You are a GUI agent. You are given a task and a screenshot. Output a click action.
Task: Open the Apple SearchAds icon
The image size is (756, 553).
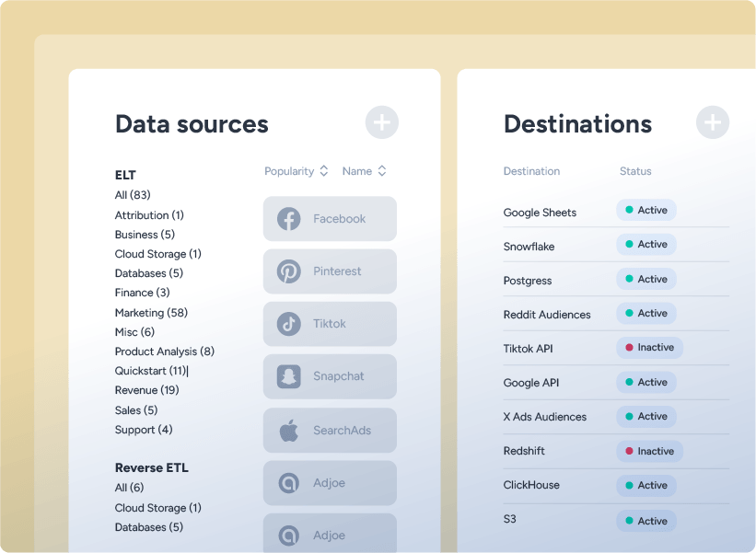pyautogui.click(x=289, y=431)
